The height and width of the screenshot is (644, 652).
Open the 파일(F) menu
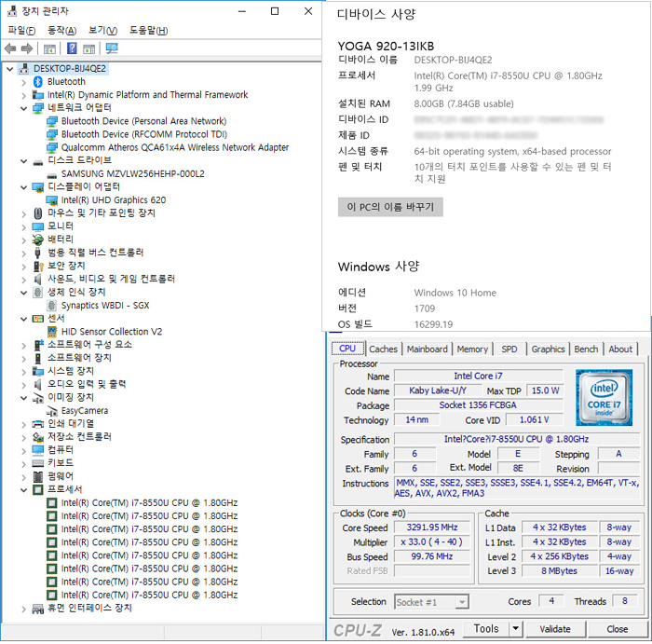coord(21,31)
